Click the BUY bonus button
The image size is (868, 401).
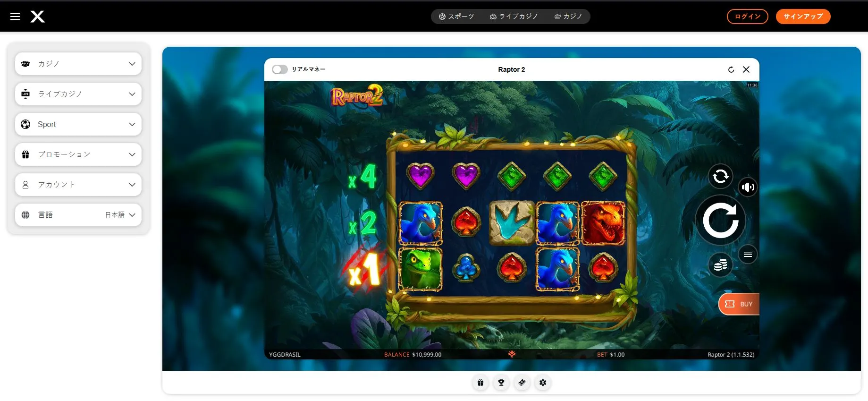coord(739,304)
